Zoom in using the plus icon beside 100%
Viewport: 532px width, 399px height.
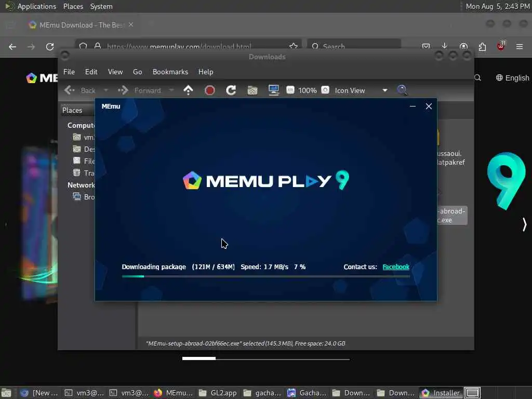[325, 90]
